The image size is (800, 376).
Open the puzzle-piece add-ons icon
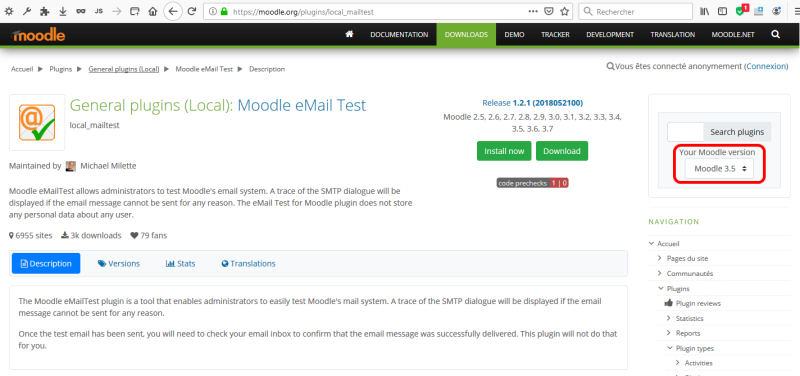pyautogui.click(x=45, y=11)
